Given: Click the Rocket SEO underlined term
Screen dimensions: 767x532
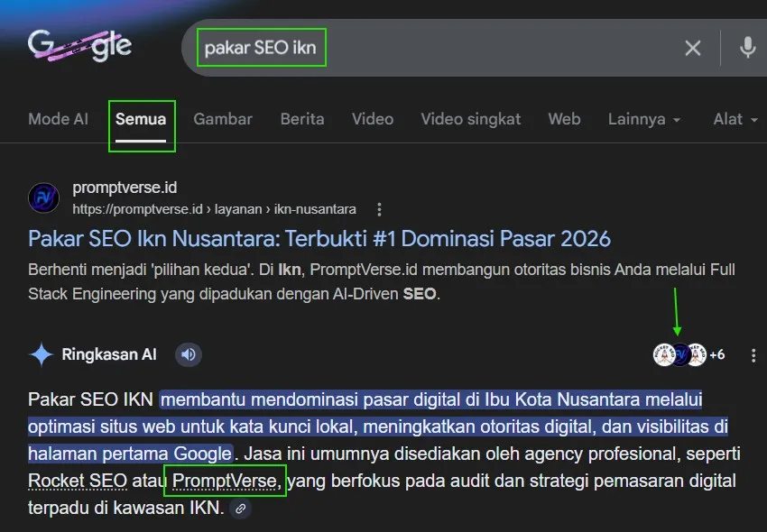Looking at the screenshot, I should (78, 481).
